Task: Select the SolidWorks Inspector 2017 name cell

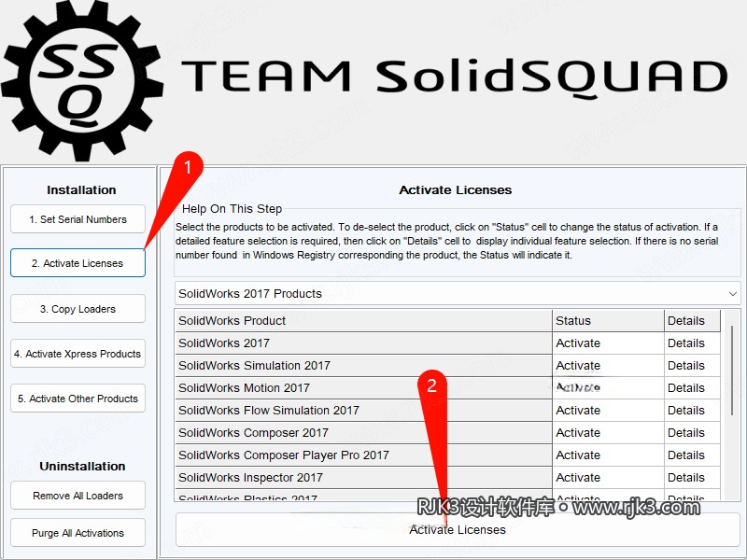Action: [363, 477]
